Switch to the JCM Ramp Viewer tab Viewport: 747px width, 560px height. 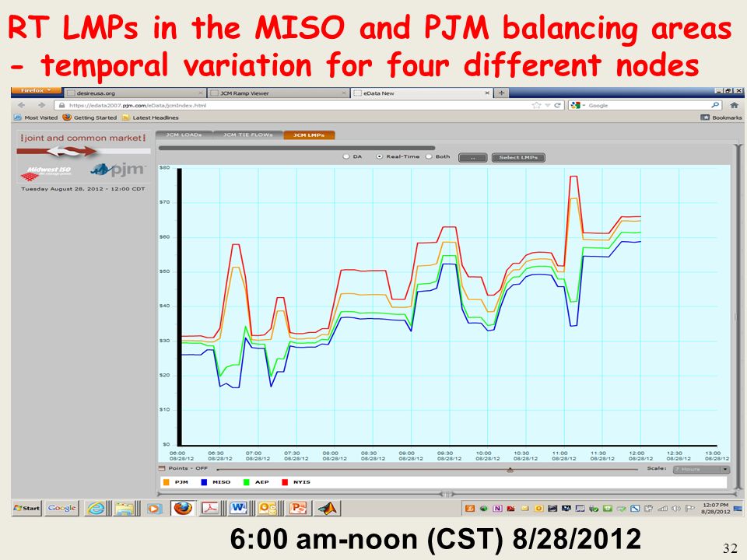point(278,93)
